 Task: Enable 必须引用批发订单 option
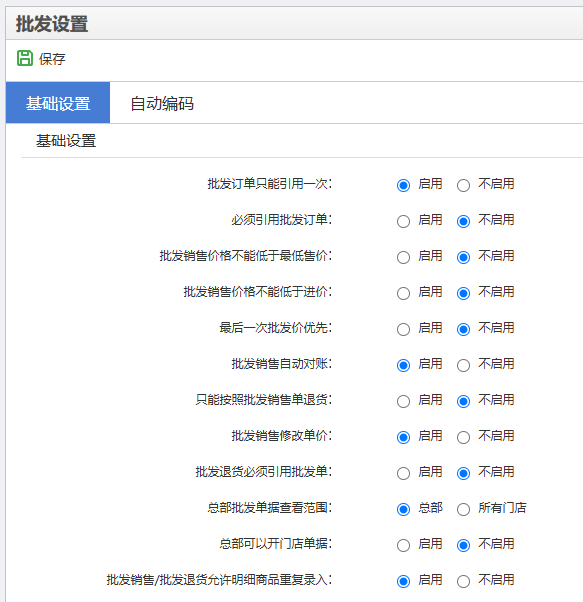(403, 222)
